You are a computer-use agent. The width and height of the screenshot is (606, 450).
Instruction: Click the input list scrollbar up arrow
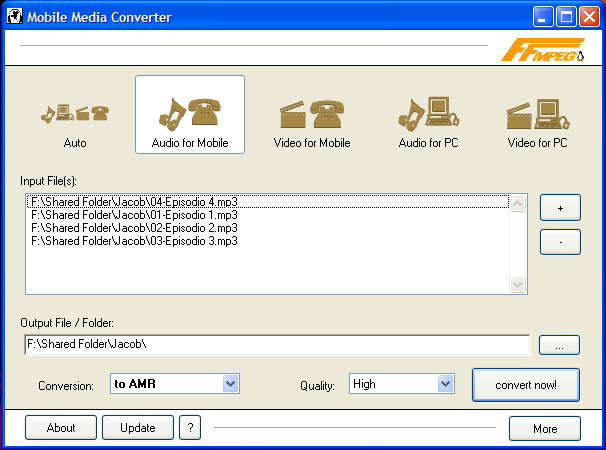(x=517, y=203)
